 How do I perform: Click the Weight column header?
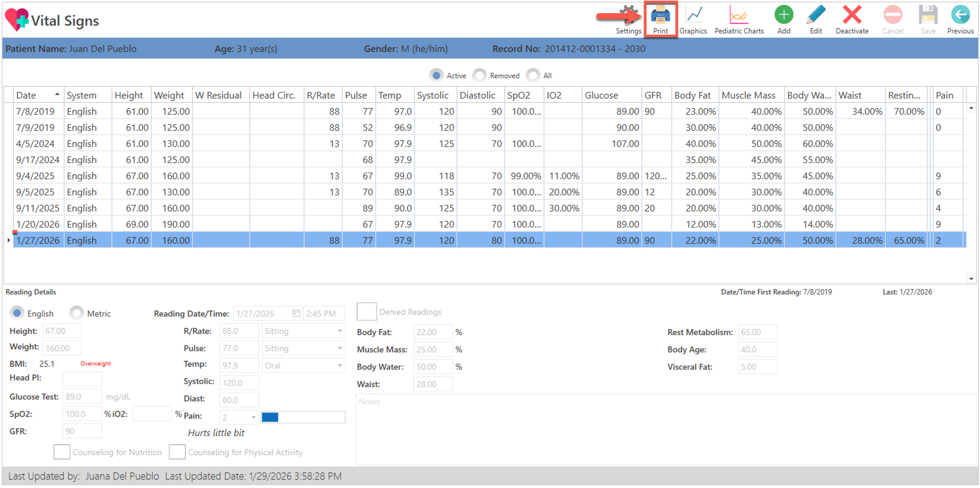[169, 95]
